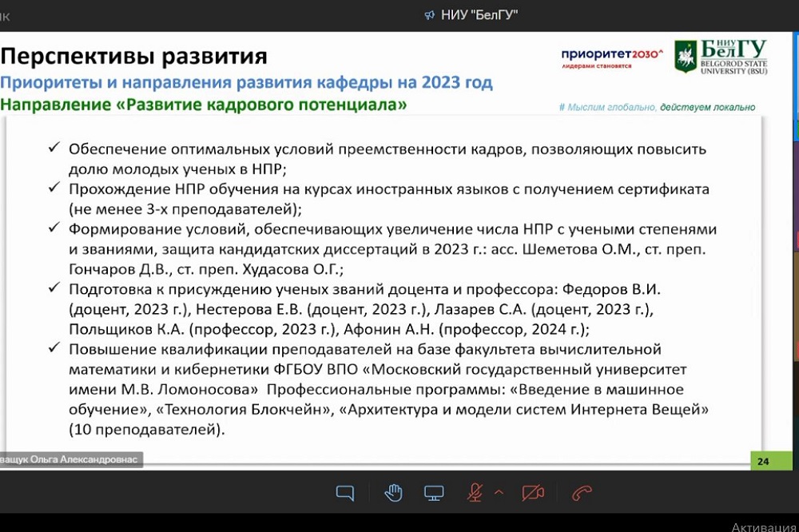This screenshot has width=799, height=532.
Task: Click blue subtitle about 2023 priorities
Action: [246, 82]
